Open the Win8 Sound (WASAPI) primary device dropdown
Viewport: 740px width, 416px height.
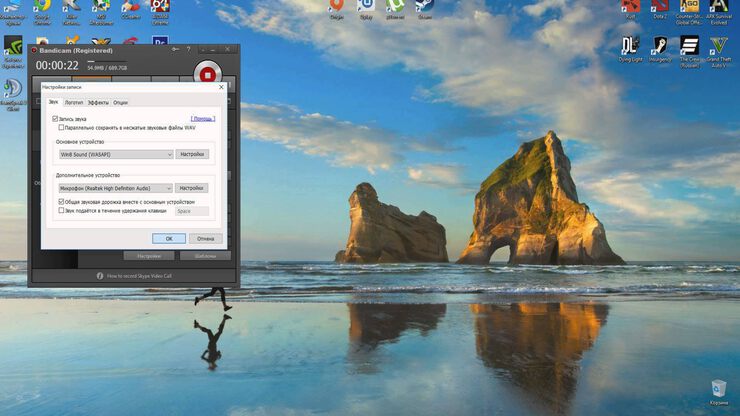point(116,154)
